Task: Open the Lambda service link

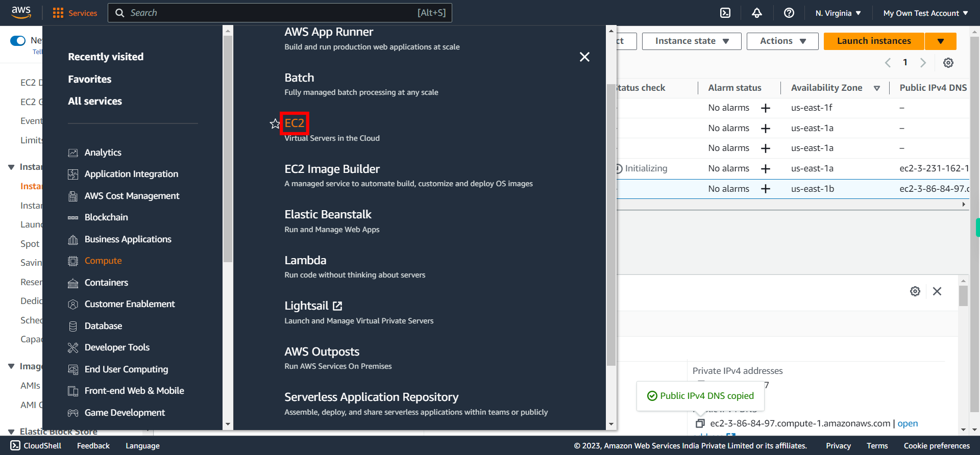Action: (305, 260)
